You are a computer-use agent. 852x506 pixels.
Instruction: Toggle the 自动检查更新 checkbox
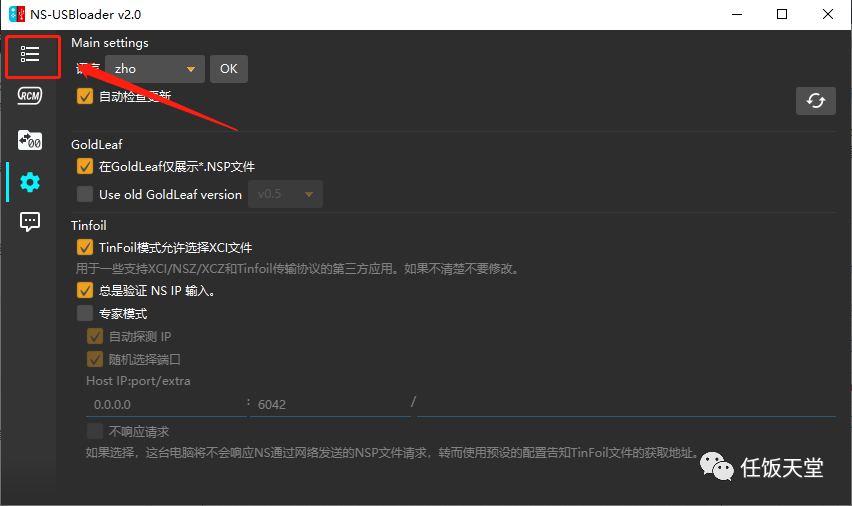coord(85,96)
